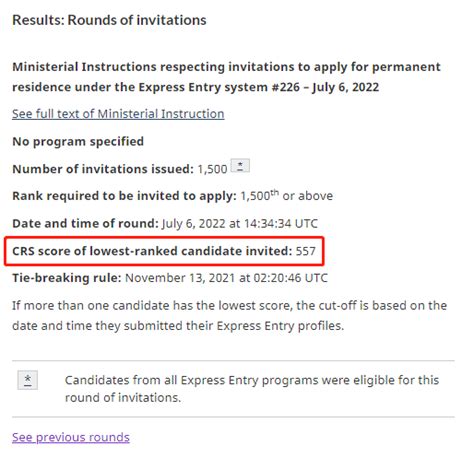Image resolution: width=474 pixels, height=458 pixels.
Task: Select the Ministerial Instructions #226 heading text
Action: tap(226, 77)
